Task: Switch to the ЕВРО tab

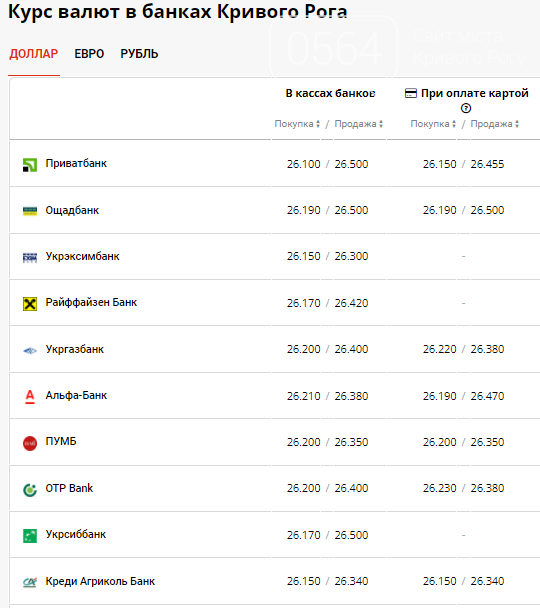Action: pos(89,54)
